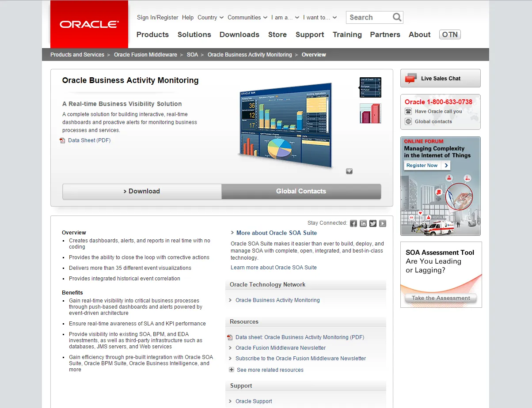The height and width of the screenshot is (408, 532).
Task: Go to Oracle Business Activity Monitoring breadcrumb
Action: tap(250, 55)
